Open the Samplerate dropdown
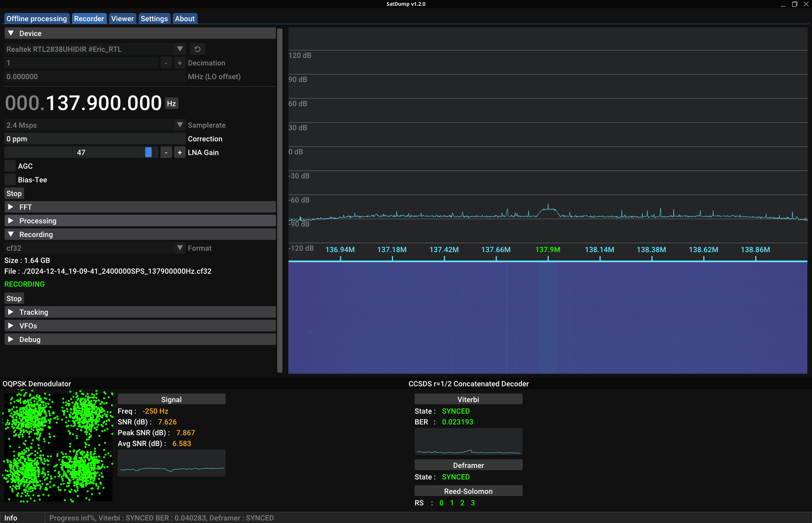The image size is (812, 523). (180, 125)
